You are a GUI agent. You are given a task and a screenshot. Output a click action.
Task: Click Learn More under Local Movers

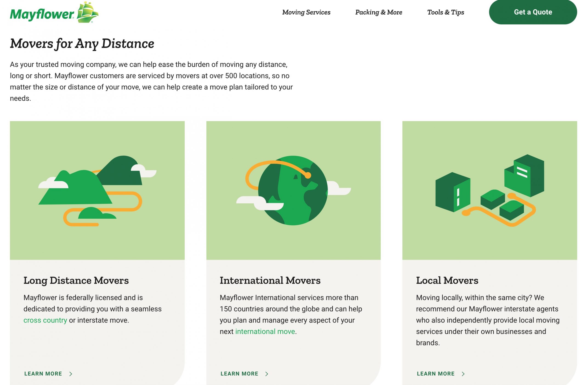pos(435,374)
